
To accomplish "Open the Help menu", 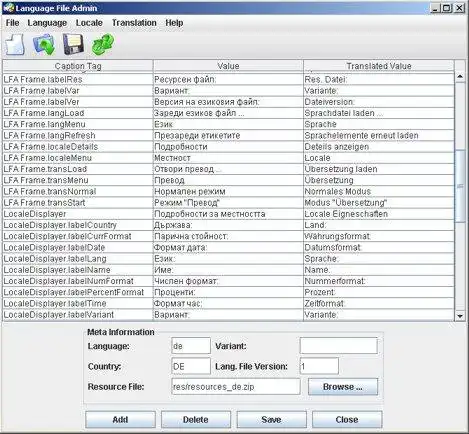I will 174,23.
